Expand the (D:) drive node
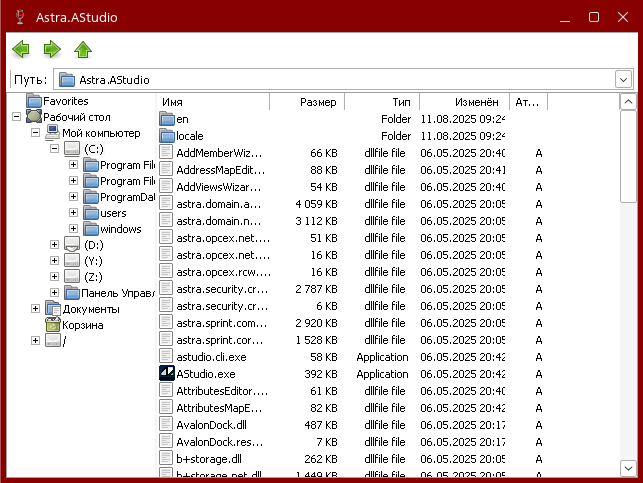This screenshot has width=643, height=483. pyautogui.click(x=54, y=245)
